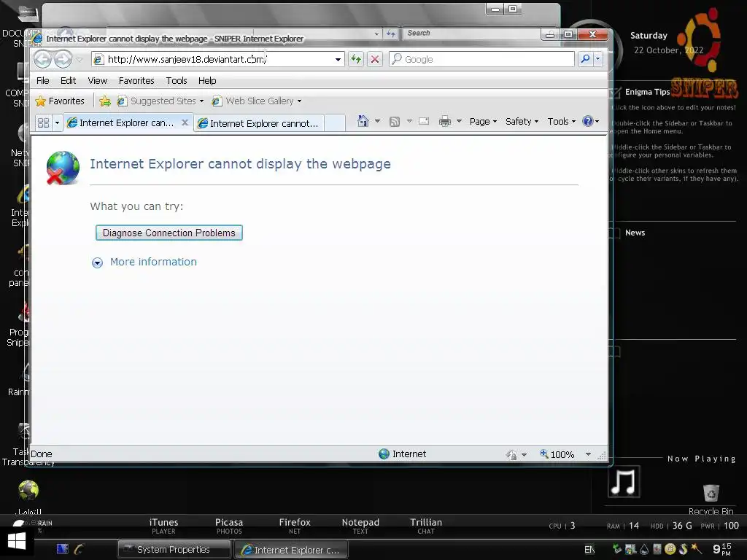Open Favorites star button

pyautogui.click(x=60, y=101)
